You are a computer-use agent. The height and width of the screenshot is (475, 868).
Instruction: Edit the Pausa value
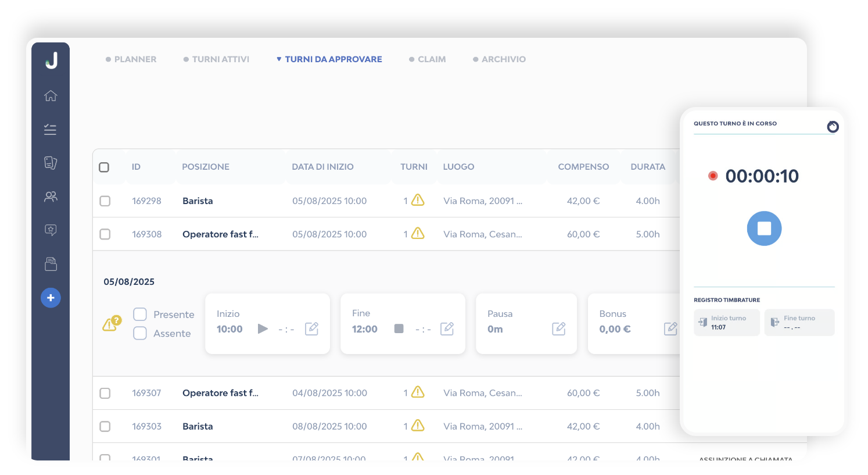point(559,328)
